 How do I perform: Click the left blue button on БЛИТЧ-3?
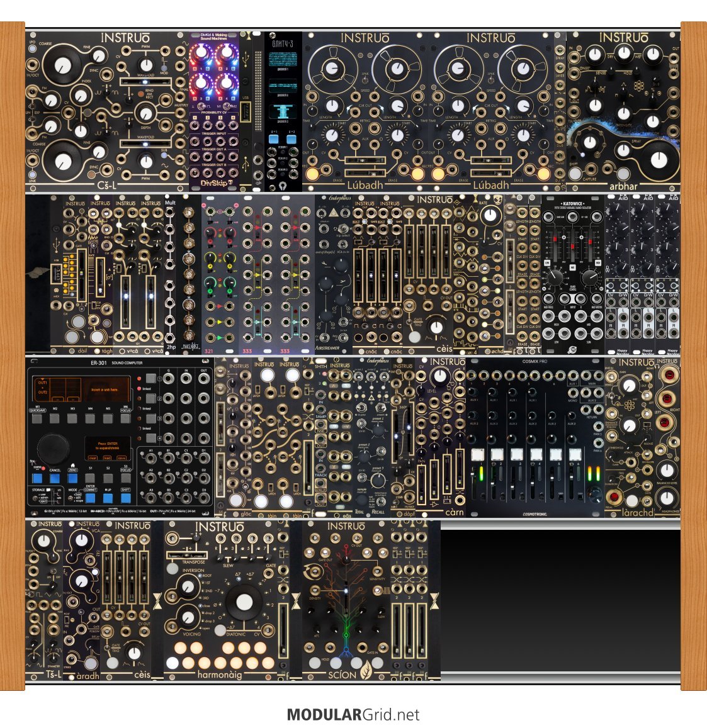coord(274,139)
